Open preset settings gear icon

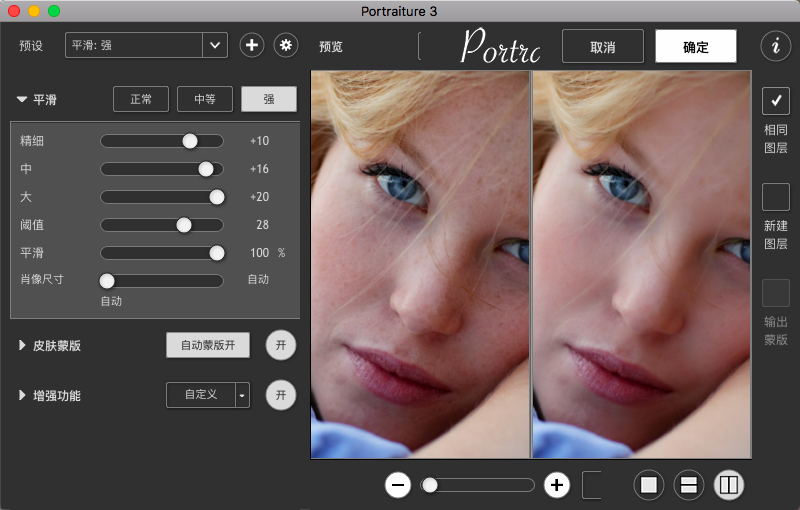pos(286,45)
